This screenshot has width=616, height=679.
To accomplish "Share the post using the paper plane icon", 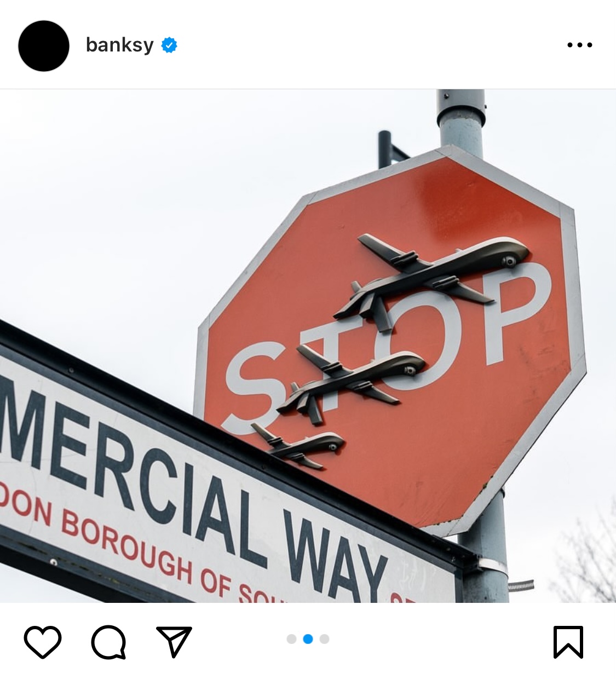I will click(x=174, y=641).
